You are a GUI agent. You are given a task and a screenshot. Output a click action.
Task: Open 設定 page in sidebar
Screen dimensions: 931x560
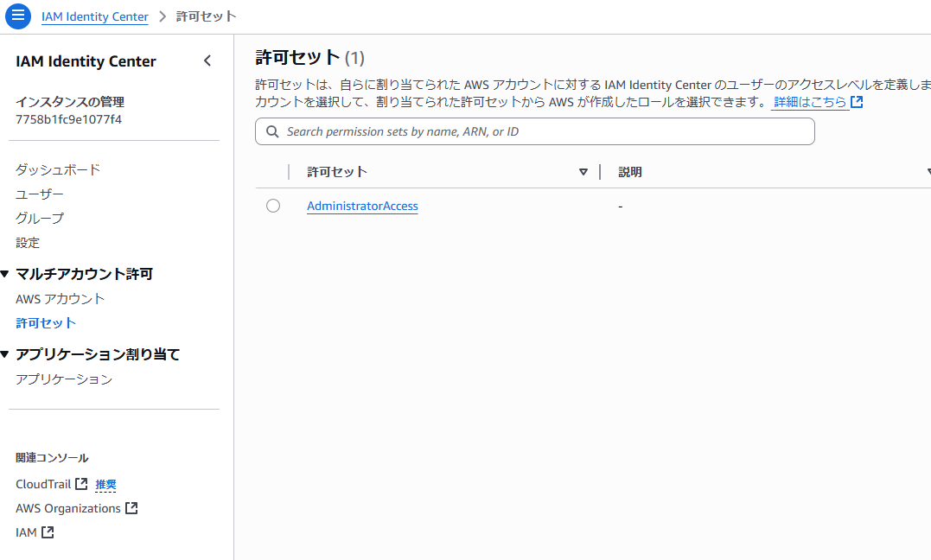28,243
